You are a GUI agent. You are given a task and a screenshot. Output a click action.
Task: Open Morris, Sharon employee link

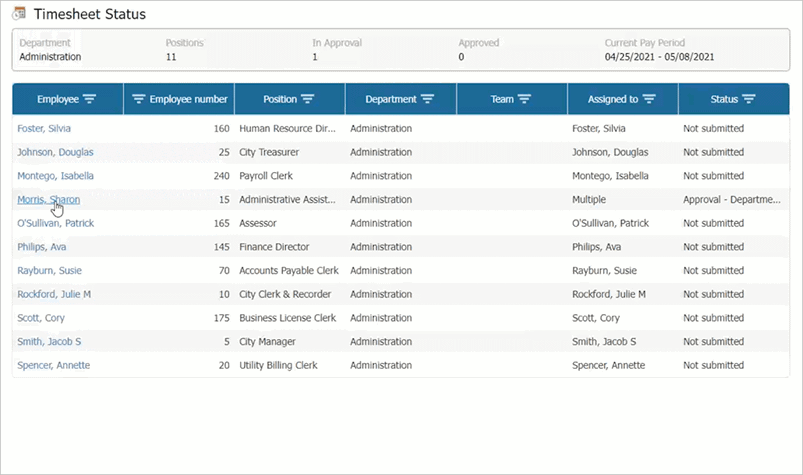pos(49,200)
